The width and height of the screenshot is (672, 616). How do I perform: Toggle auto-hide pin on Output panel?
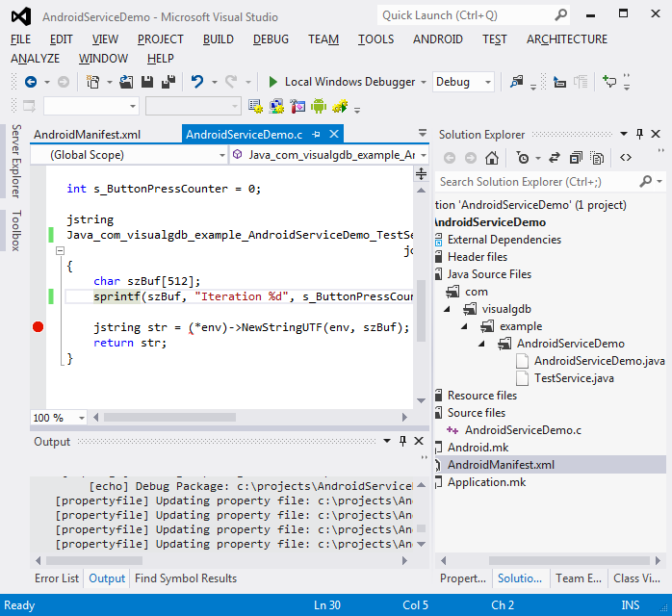(x=401, y=441)
